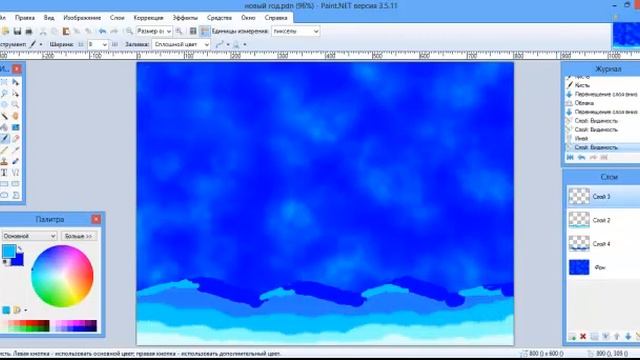Move layer down with blue arrow
The height and width of the screenshot is (360, 640).
(628, 336)
